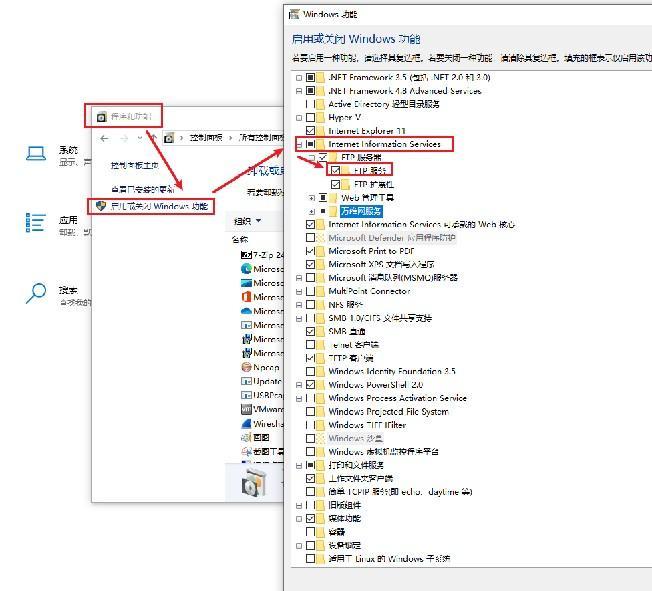Select the USBPcap program icon

click(246, 395)
